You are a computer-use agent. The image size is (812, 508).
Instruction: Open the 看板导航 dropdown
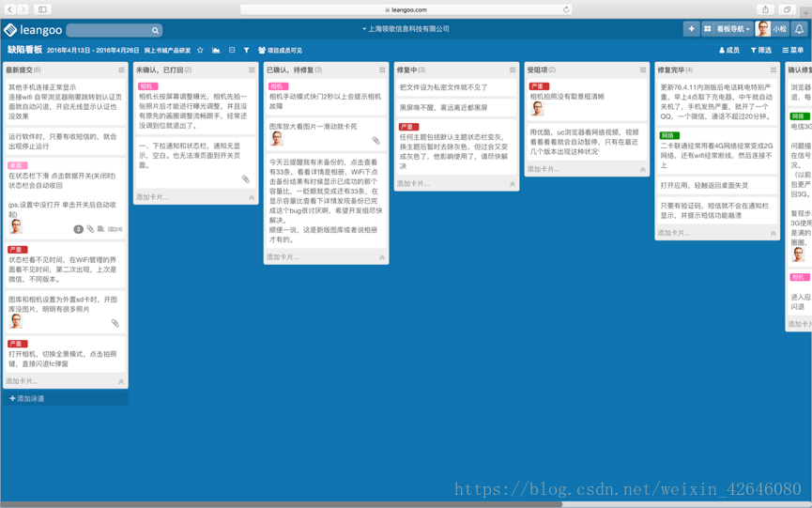click(x=733, y=29)
